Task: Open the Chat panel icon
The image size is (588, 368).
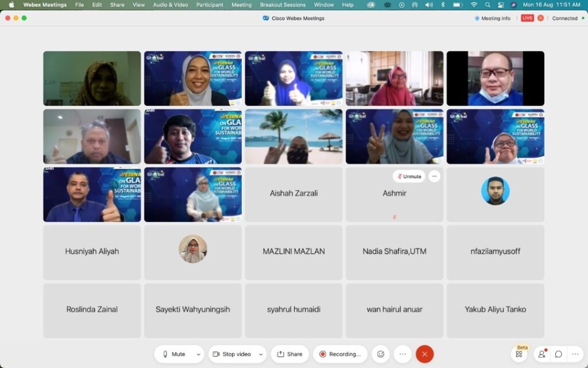Action: [x=558, y=354]
